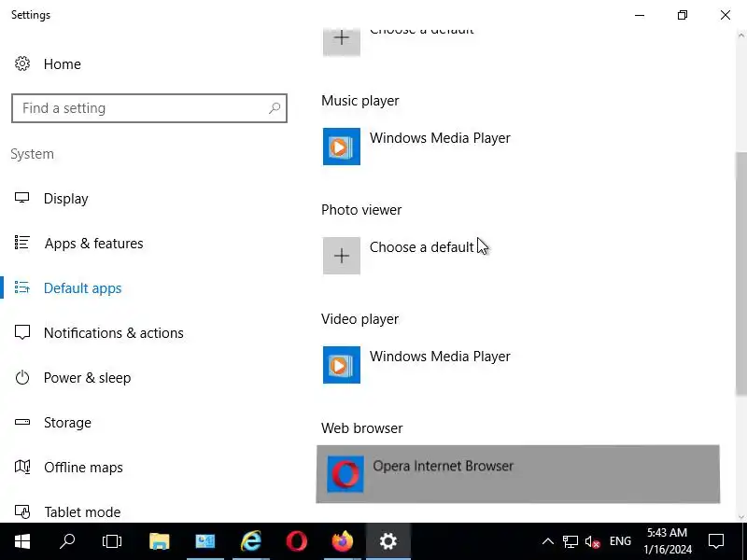This screenshot has width=747, height=560.
Task: Open File Explorer from taskbar
Action: [159, 541]
